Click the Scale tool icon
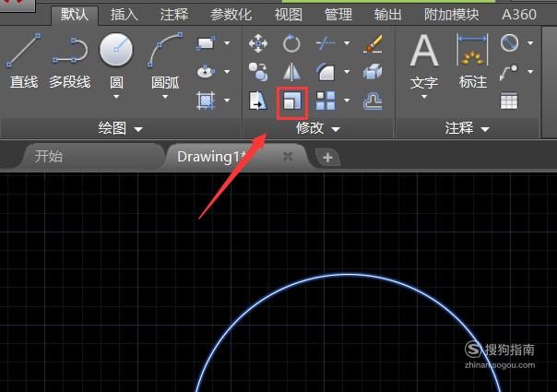557x392 pixels. 292,101
